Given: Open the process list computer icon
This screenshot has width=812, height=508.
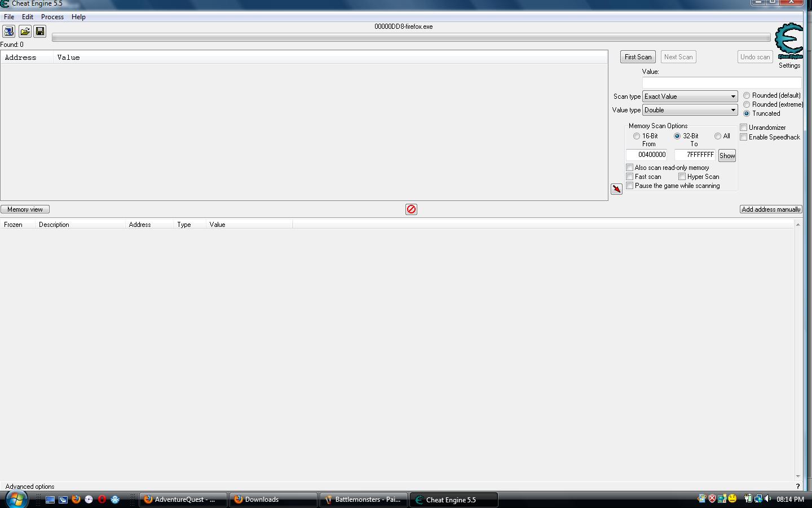Looking at the screenshot, I should [x=8, y=31].
